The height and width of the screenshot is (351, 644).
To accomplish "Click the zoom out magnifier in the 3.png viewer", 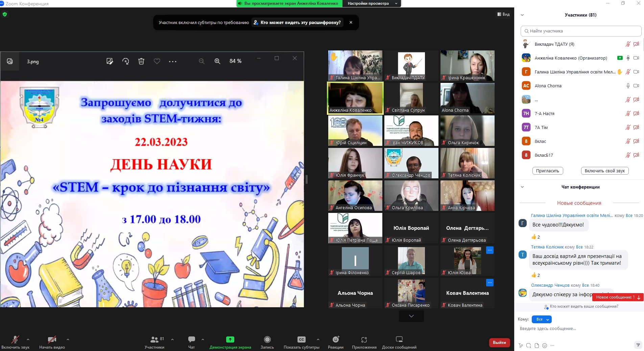I will pos(202,61).
